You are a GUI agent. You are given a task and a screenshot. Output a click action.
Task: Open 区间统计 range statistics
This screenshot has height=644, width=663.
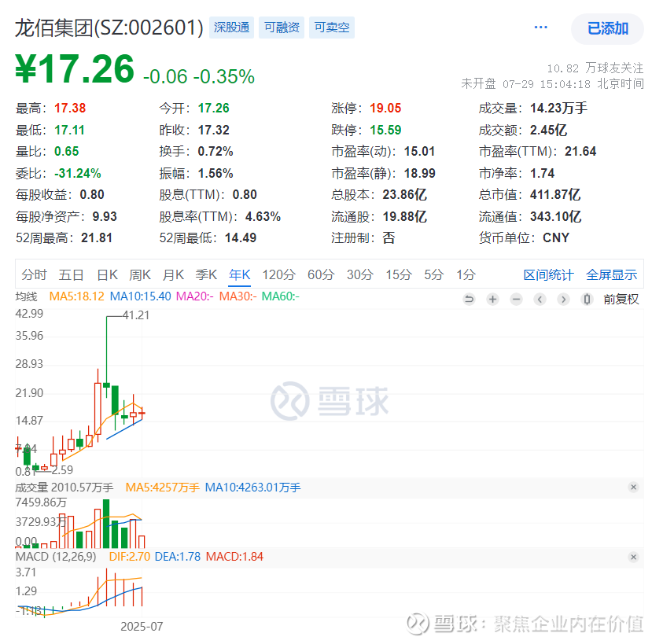pyautogui.click(x=548, y=275)
